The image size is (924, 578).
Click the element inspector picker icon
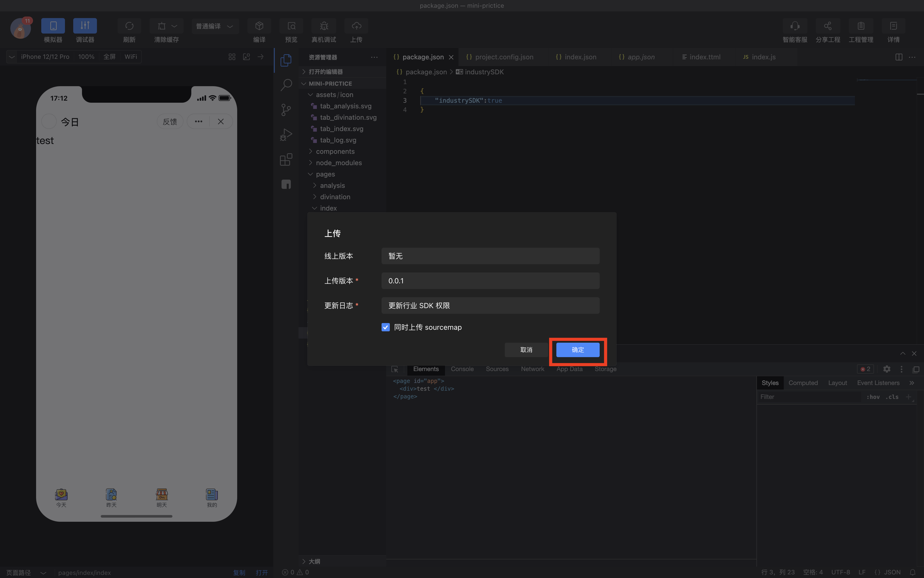coord(395,369)
